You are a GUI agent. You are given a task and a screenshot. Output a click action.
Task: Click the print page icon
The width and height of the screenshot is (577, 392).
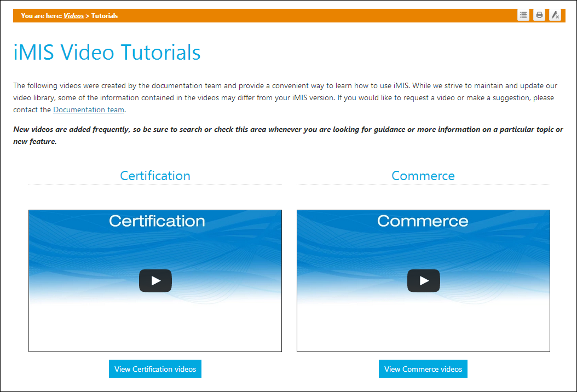pyautogui.click(x=539, y=15)
